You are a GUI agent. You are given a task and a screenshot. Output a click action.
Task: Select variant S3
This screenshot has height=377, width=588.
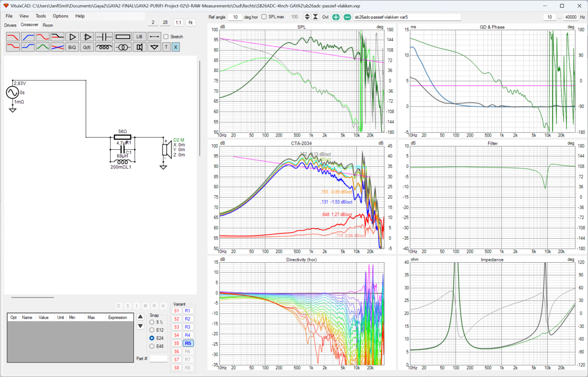(x=177, y=327)
